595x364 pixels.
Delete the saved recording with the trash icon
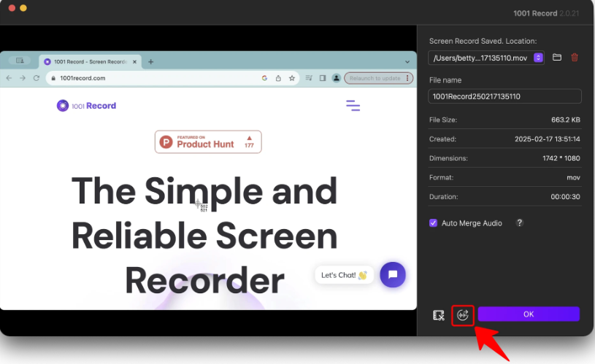coord(575,57)
